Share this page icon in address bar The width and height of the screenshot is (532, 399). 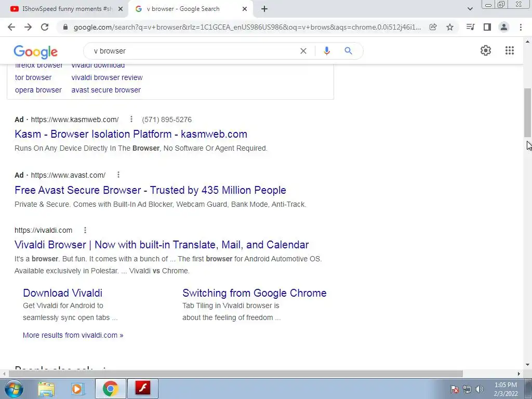[433, 27]
